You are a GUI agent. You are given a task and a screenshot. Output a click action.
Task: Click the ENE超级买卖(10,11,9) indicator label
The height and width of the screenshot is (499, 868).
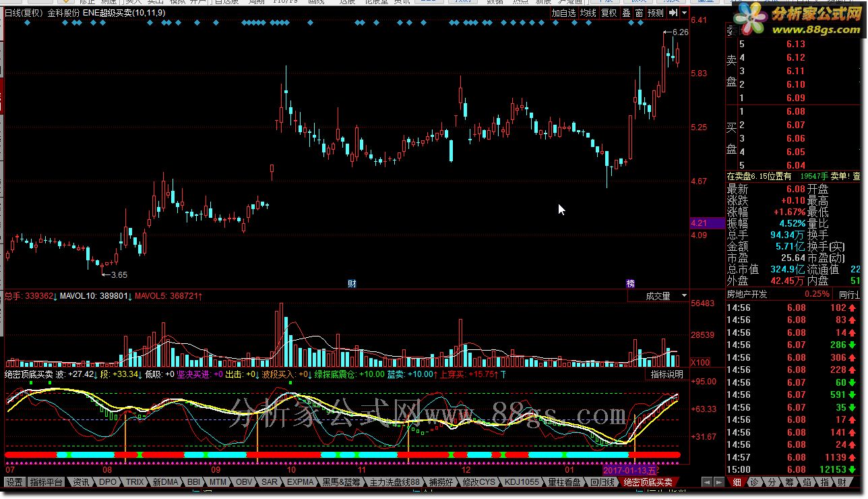click(x=124, y=12)
